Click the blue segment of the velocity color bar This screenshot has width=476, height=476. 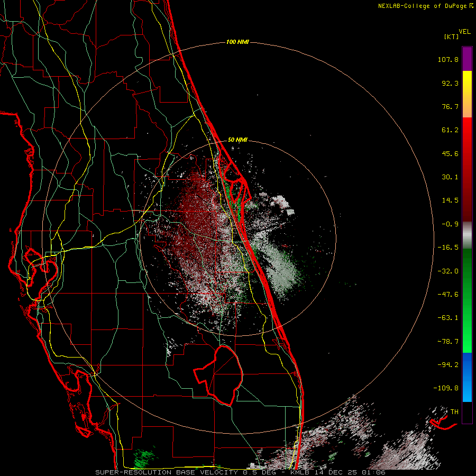[x=467, y=377]
